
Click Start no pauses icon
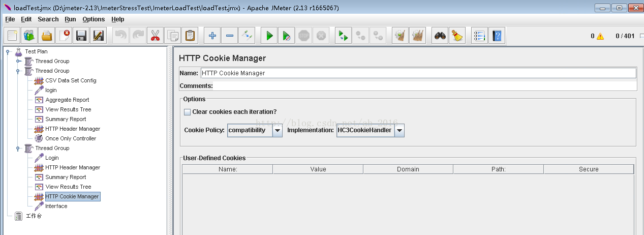(x=287, y=36)
